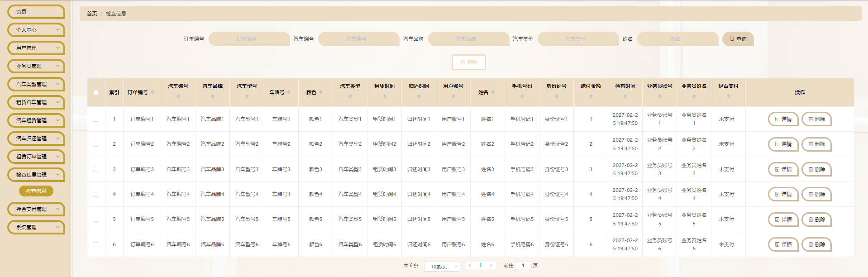Delete the 订单编号1 row
868x277 pixels.
(817, 119)
